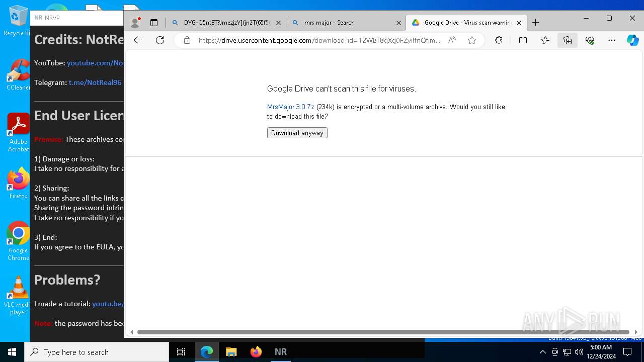Viewport: 644px width, 362px height.
Task: Click the NR app taskbar icon
Action: [280, 352]
